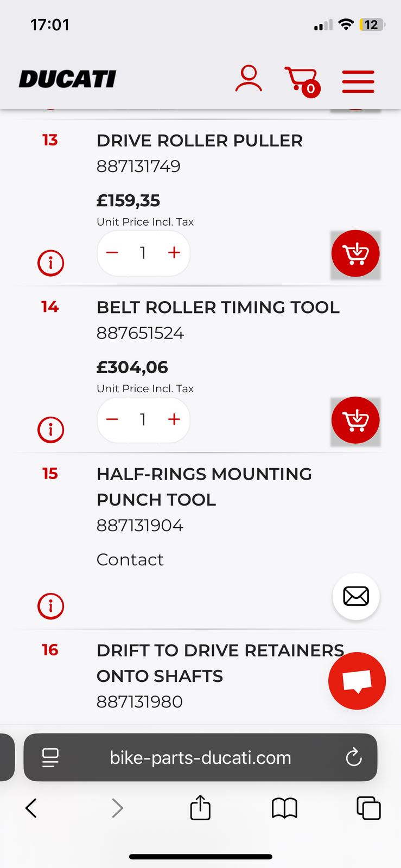401x868 pixels.
Task: Add Drive Roller Puller to cart
Action: click(355, 254)
